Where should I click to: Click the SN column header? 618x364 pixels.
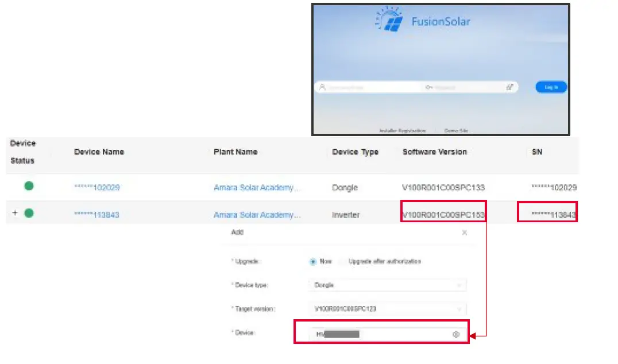[x=536, y=152]
